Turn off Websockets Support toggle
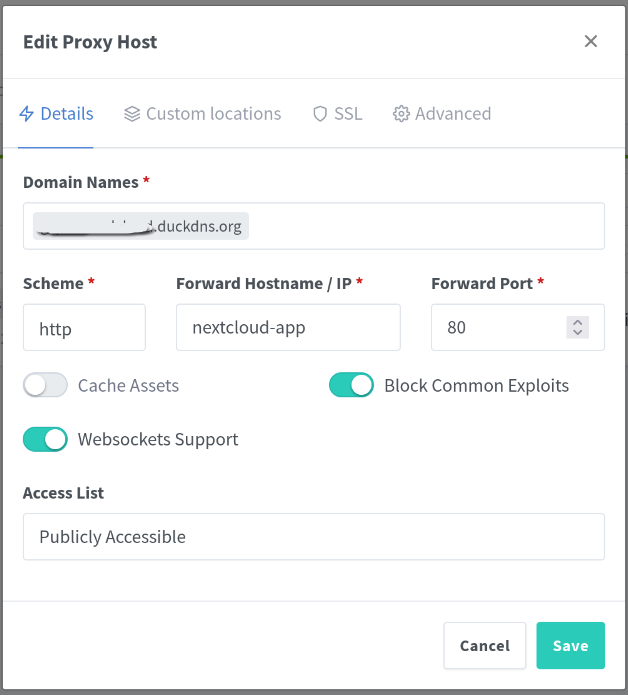 click(45, 439)
